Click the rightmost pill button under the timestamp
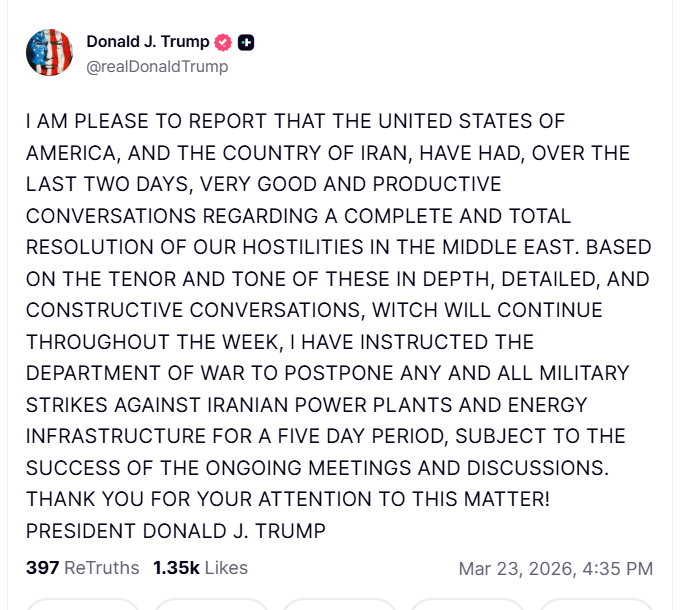The height and width of the screenshot is (610, 684). pyautogui.click(x=596, y=603)
